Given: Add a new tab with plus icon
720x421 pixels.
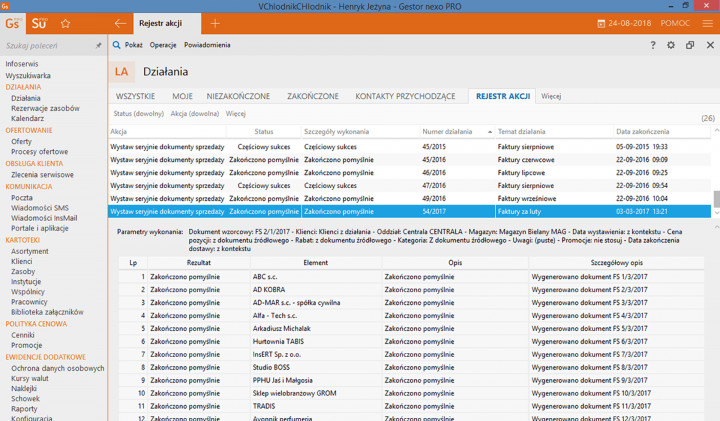Looking at the screenshot, I should click(215, 22).
